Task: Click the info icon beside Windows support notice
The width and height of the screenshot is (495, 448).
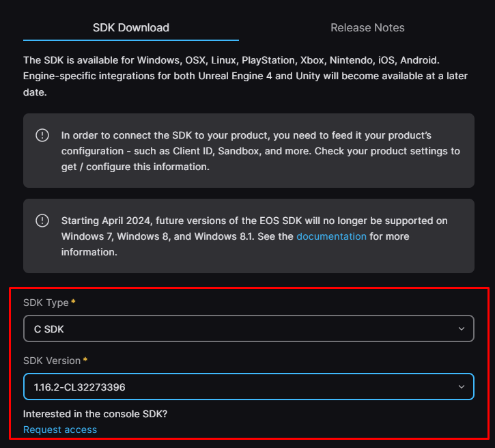Action: point(42,221)
